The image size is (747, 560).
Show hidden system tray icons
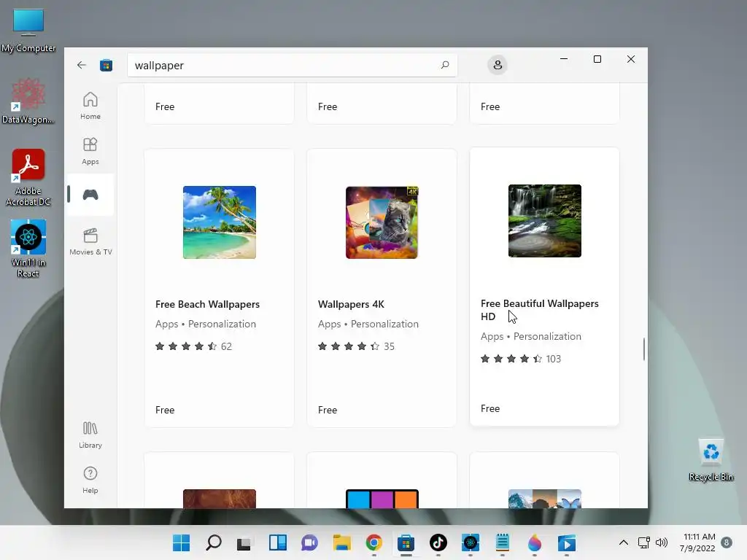(x=623, y=542)
